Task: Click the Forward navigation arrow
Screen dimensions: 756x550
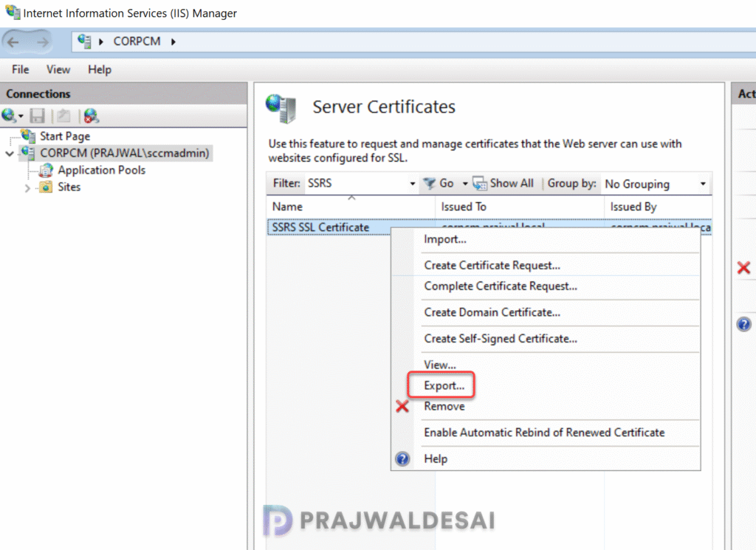Action: 42,42
